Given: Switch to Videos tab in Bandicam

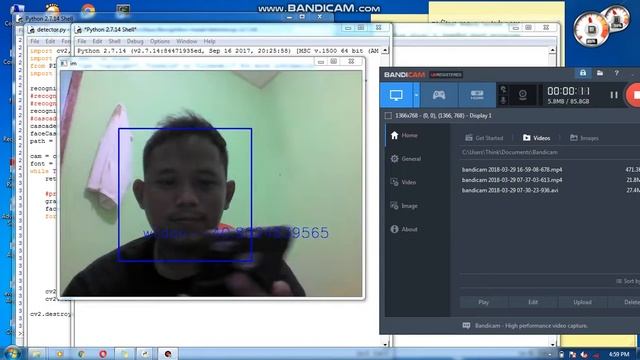Looking at the screenshot, I should tap(537, 138).
